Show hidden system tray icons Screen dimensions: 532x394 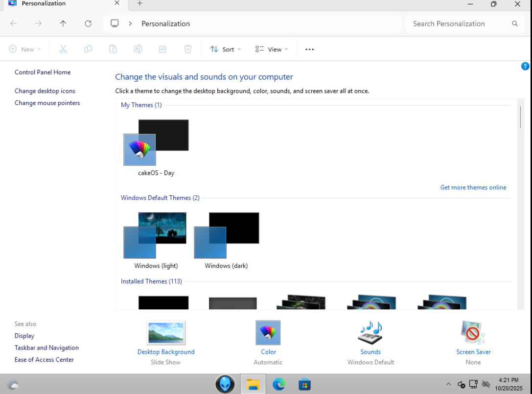448,384
